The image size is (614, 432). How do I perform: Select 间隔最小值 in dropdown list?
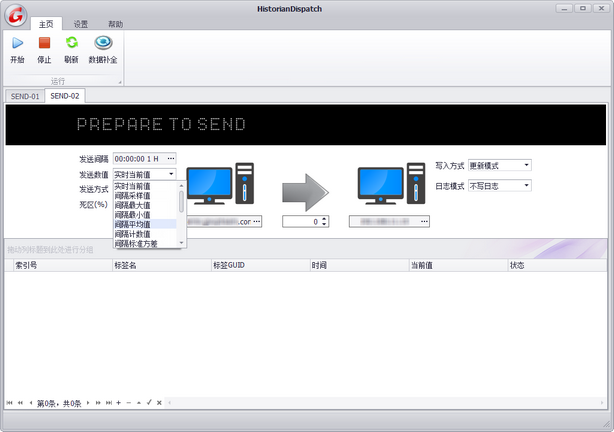tap(145, 215)
